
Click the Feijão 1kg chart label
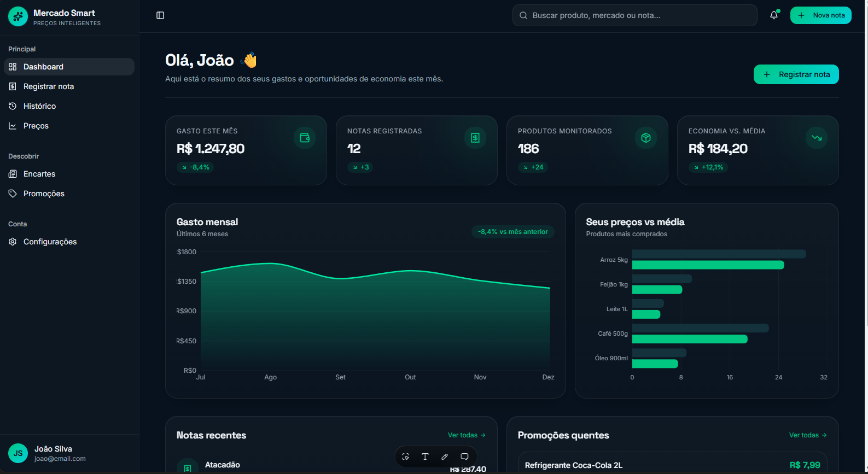coord(614,284)
